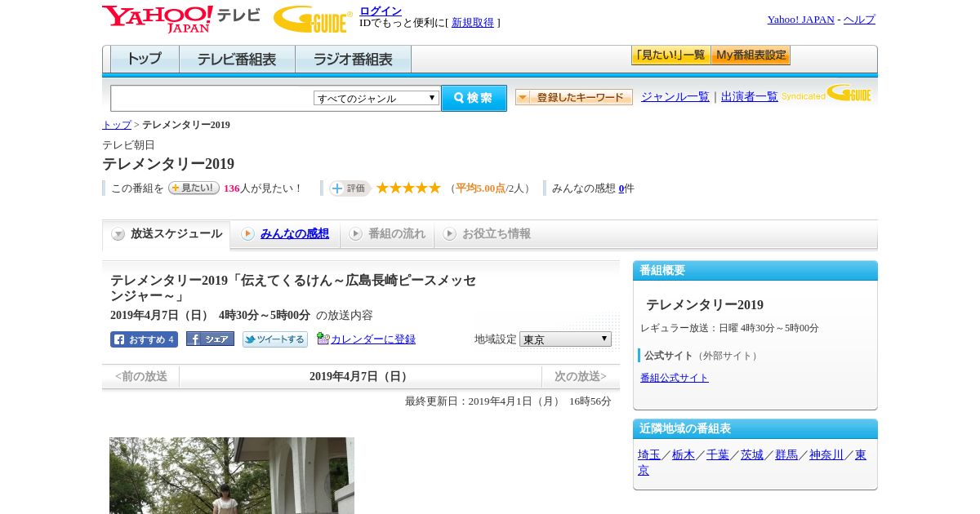Click the テレビ朝日 channel name text
Viewport: 980px width, 514px height.
[128, 145]
